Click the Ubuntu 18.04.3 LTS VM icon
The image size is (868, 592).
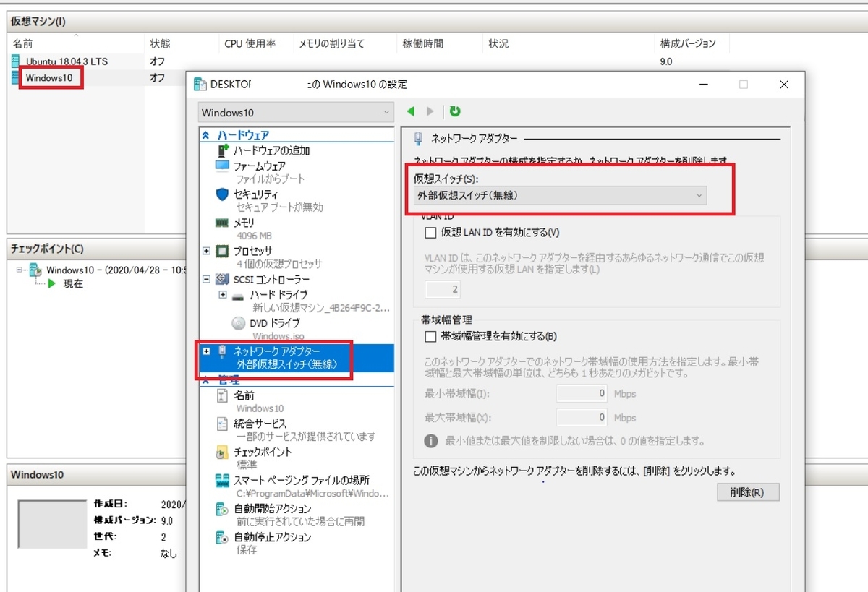16,61
